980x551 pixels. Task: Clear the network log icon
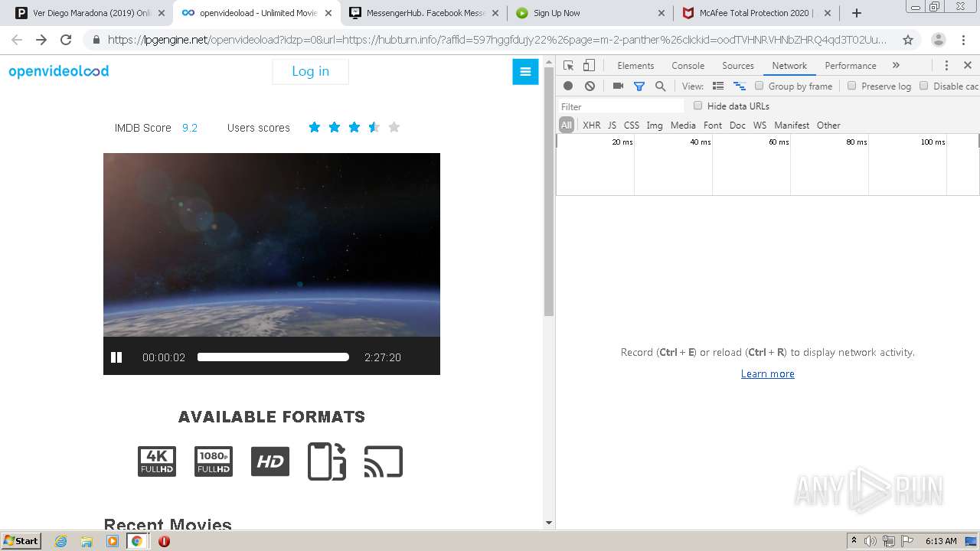pyautogui.click(x=590, y=86)
